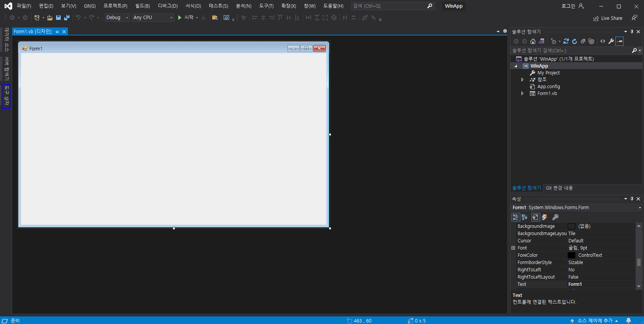Click the feedback icon beside Live Share
644x324 pixels.
634,18
